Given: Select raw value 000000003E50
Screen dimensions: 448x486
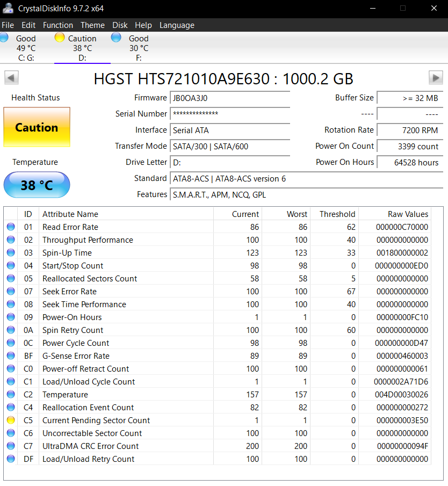Looking at the screenshot, I should point(402,420).
